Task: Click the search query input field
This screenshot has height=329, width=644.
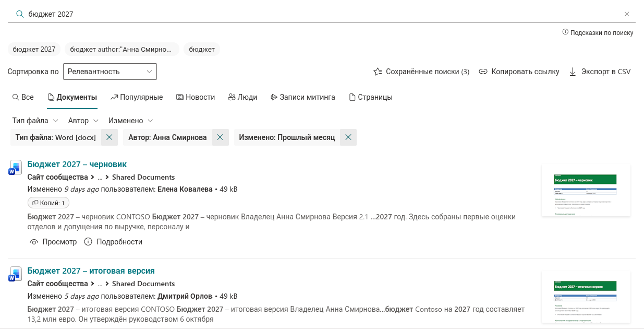Action: tap(322, 14)
